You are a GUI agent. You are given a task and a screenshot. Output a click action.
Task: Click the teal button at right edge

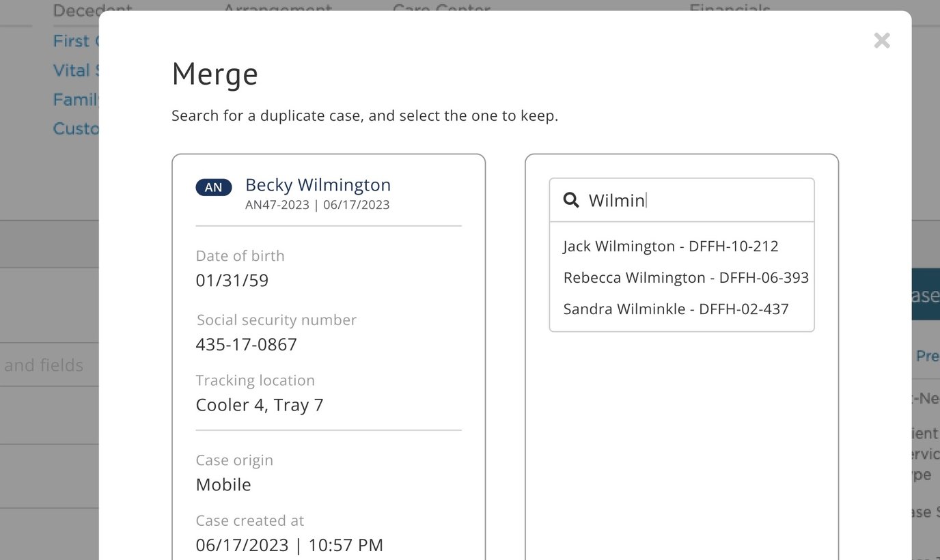point(926,295)
